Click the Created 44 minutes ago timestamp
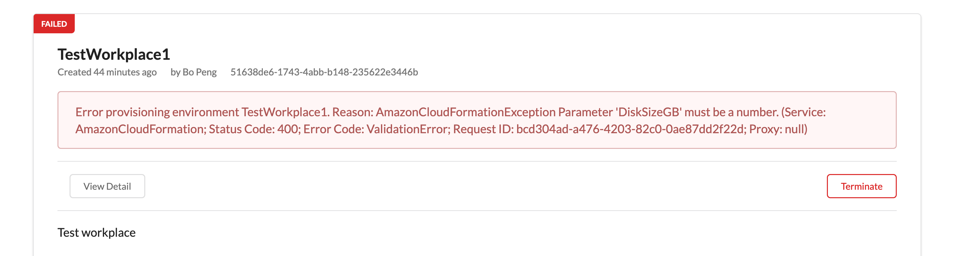Image resolution: width=980 pixels, height=256 pixels. pos(107,72)
